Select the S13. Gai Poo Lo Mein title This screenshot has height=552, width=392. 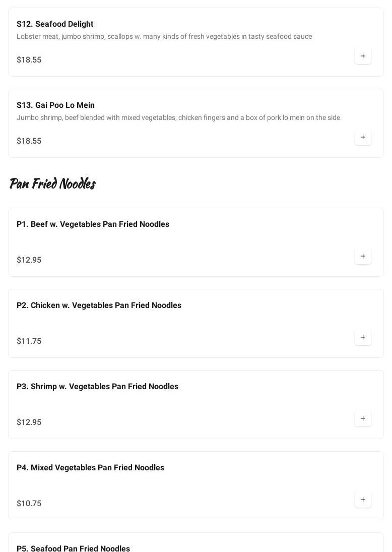click(x=55, y=105)
